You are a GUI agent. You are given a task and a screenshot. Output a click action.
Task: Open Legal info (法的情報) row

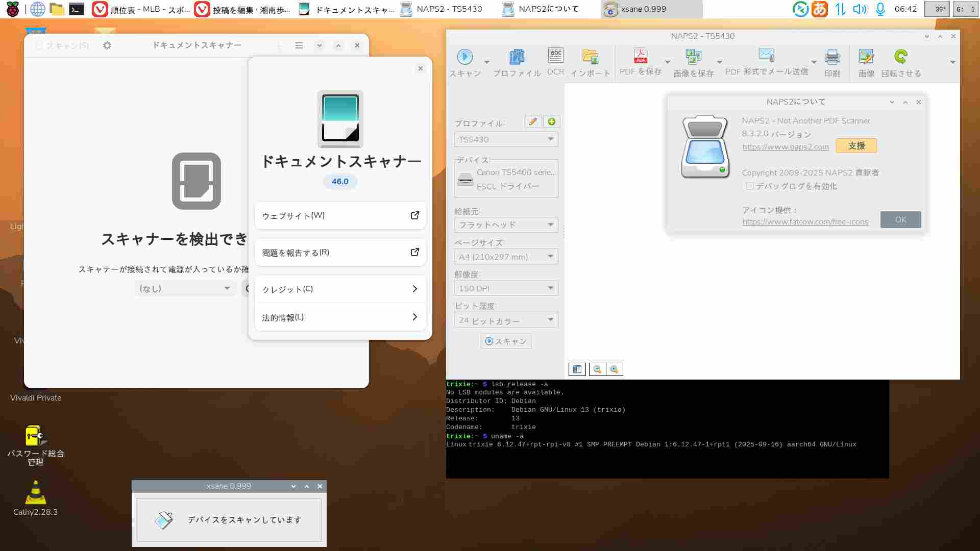click(x=340, y=317)
